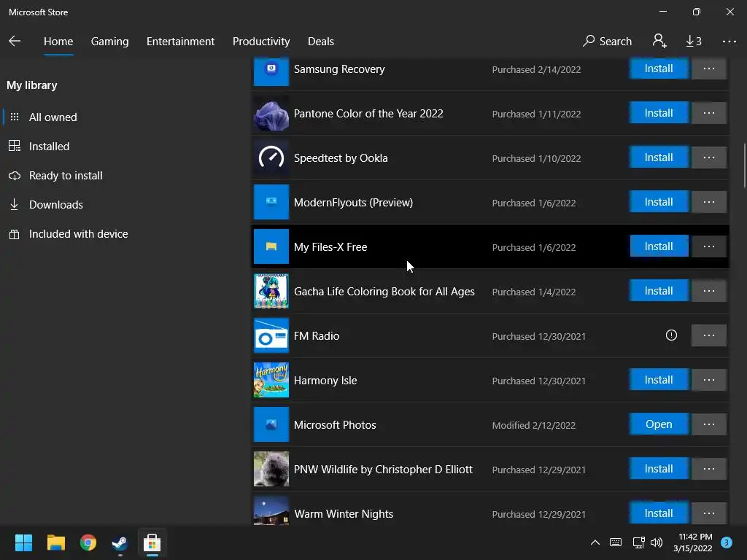Click the ModernFlyouts (Preview) app icon
This screenshot has height=560, width=747.
(x=271, y=202)
